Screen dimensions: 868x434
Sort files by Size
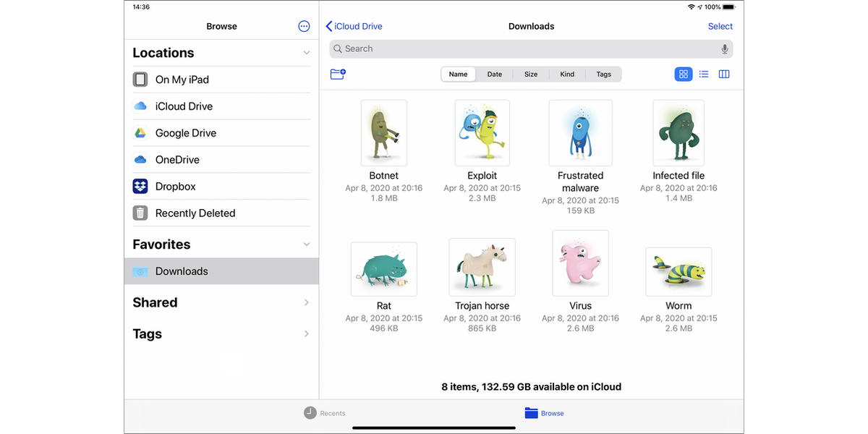[x=531, y=74]
